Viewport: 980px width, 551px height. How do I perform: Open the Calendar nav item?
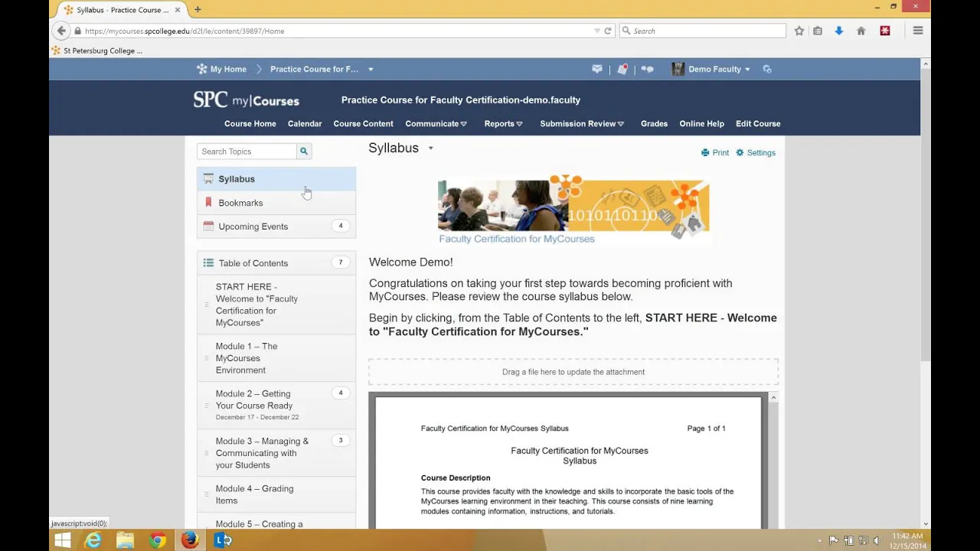[305, 123]
